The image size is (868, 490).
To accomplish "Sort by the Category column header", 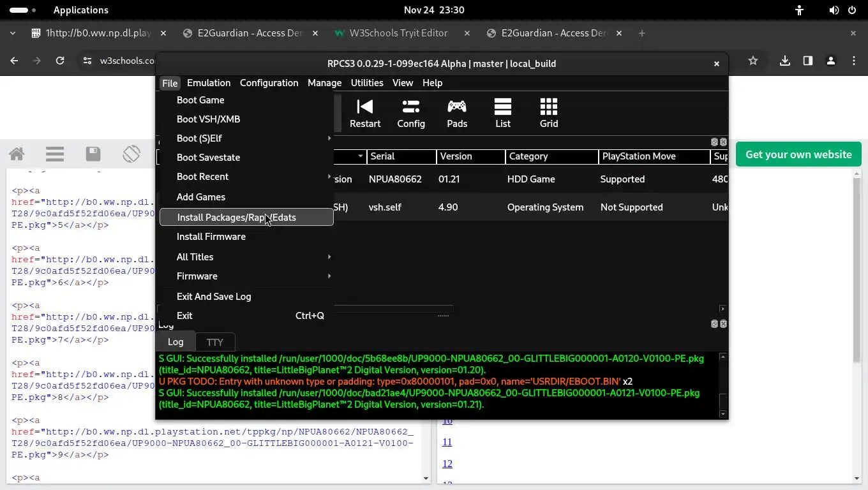I will (x=552, y=156).
